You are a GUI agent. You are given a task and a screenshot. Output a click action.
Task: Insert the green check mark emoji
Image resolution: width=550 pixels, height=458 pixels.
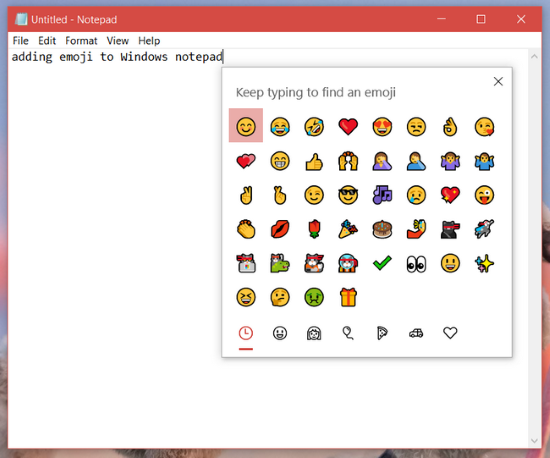(382, 263)
